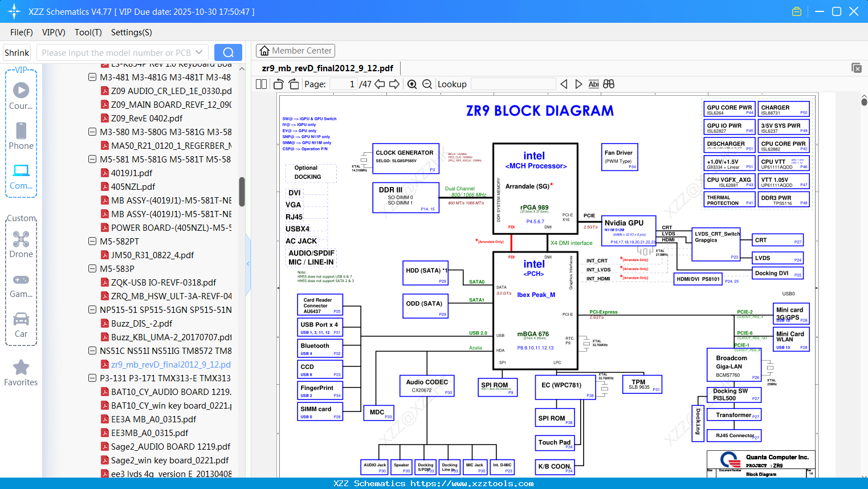Open the File(F) menu
The height and width of the screenshot is (489, 868).
pyautogui.click(x=22, y=32)
